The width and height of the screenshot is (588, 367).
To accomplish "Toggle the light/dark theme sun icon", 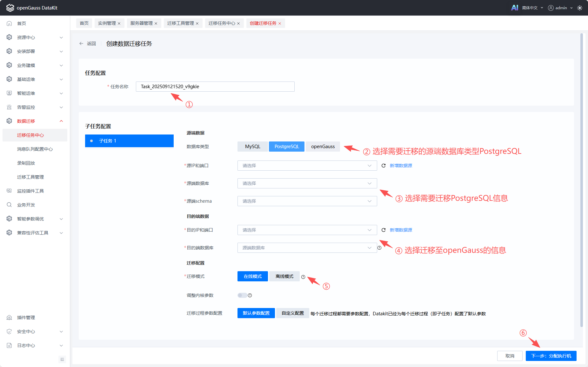I will point(580,8).
